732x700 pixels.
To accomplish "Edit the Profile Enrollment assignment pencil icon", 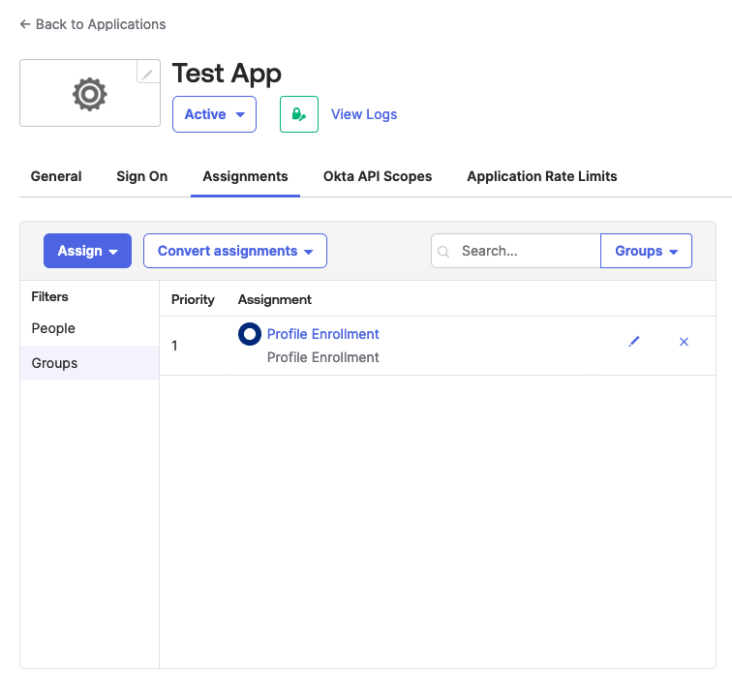I will click(634, 342).
